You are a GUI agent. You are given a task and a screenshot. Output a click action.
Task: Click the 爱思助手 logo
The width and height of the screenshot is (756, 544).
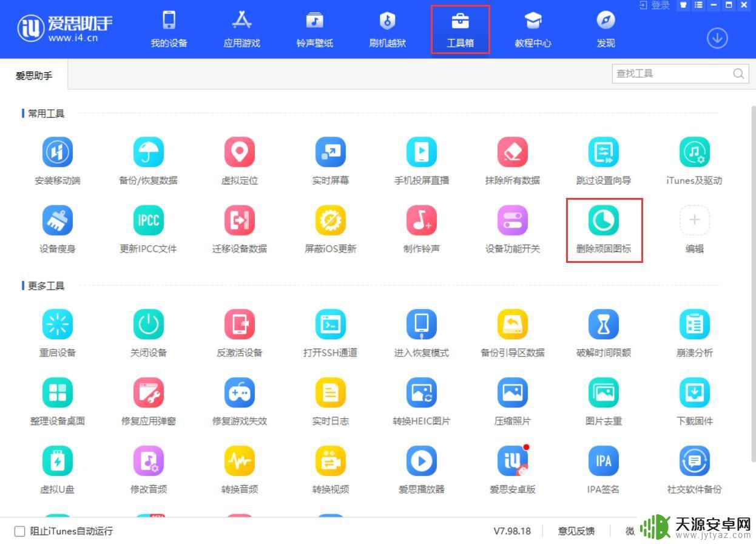point(65,29)
